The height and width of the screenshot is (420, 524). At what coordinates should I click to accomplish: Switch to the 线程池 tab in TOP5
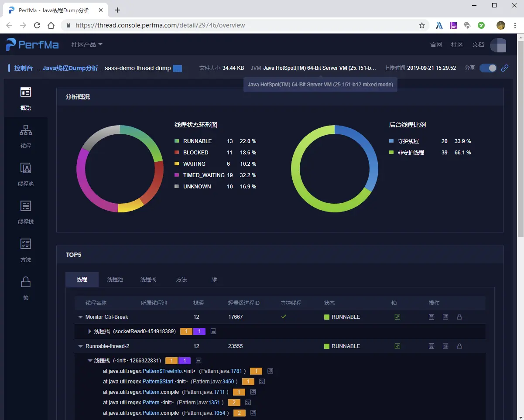(x=115, y=280)
